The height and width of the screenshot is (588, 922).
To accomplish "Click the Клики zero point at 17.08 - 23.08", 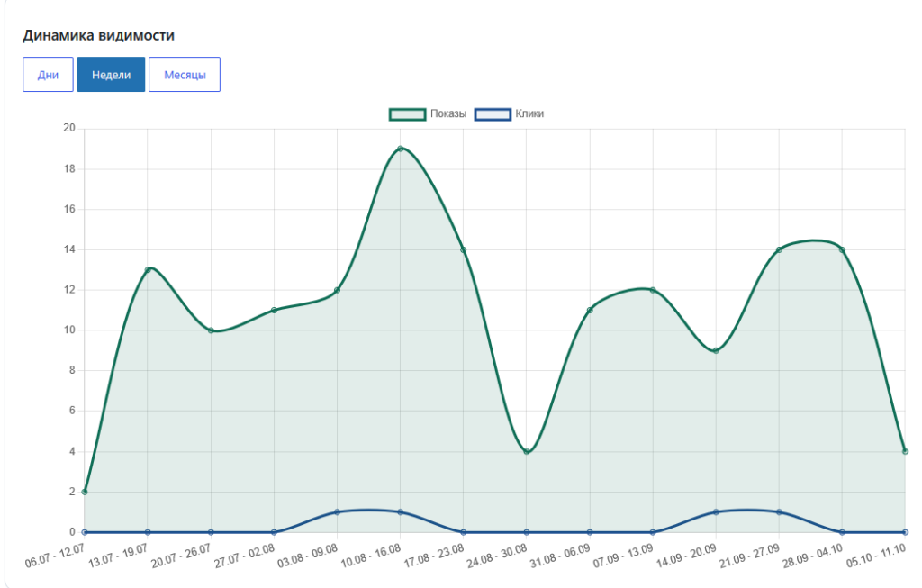I will [x=464, y=532].
